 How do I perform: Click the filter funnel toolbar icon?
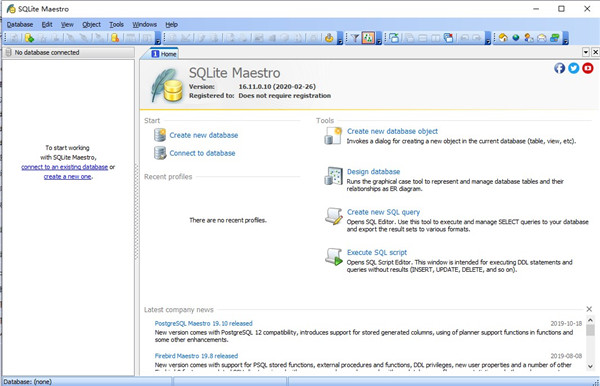coord(355,38)
